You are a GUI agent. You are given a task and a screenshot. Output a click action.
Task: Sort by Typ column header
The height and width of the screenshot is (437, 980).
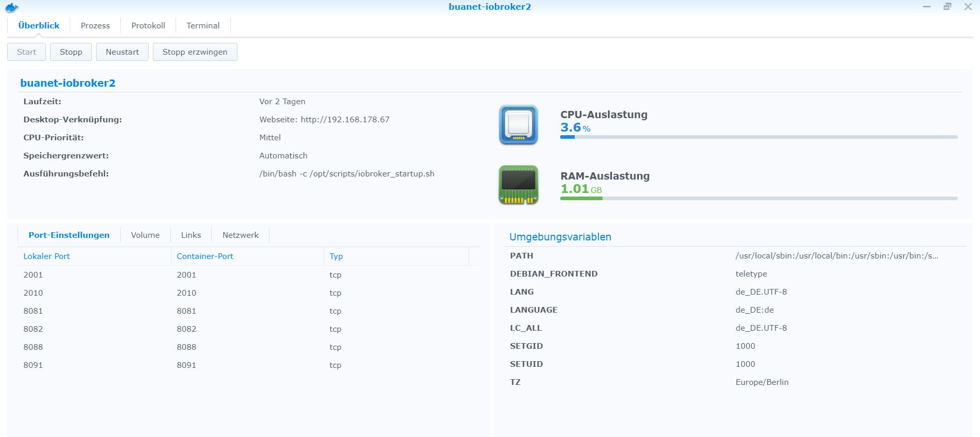[x=396, y=256]
